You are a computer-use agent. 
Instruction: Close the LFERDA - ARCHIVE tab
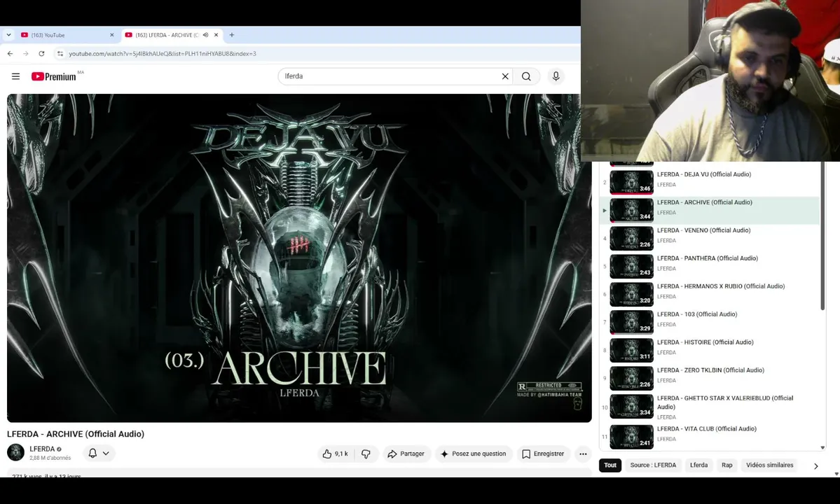[216, 35]
